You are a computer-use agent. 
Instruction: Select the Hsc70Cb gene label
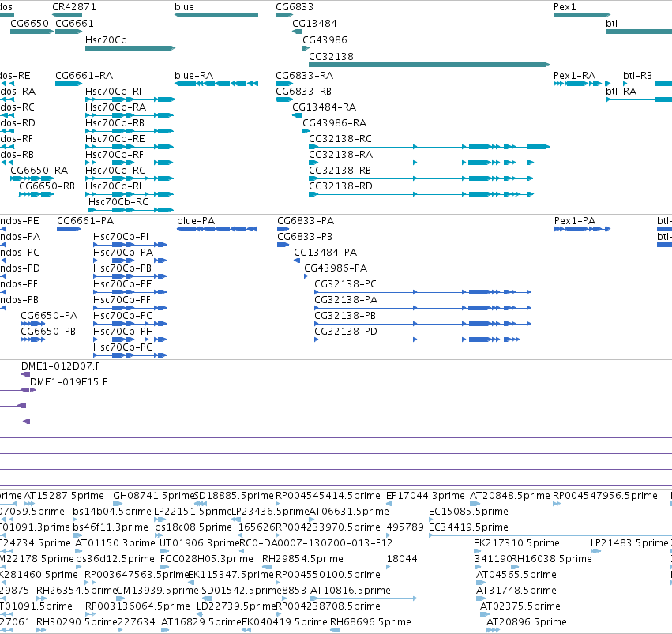pyautogui.click(x=106, y=39)
